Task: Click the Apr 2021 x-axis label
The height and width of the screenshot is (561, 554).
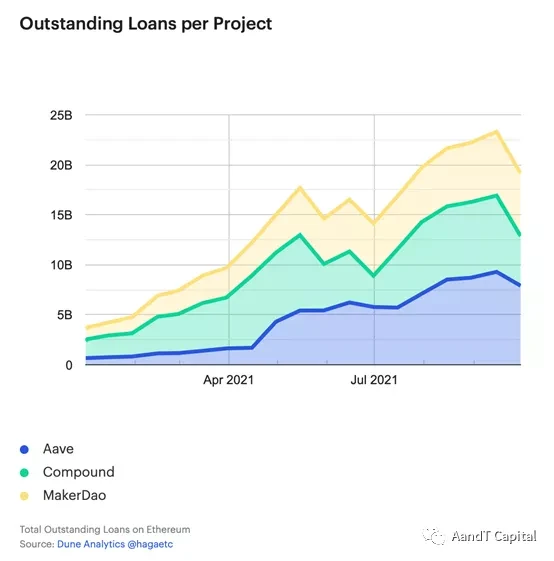Action: [228, 380]
